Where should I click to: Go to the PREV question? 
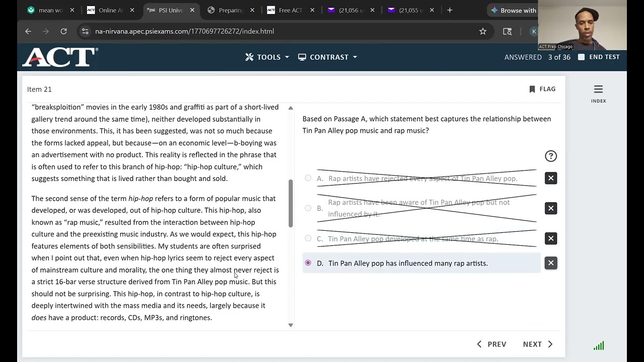492,344
